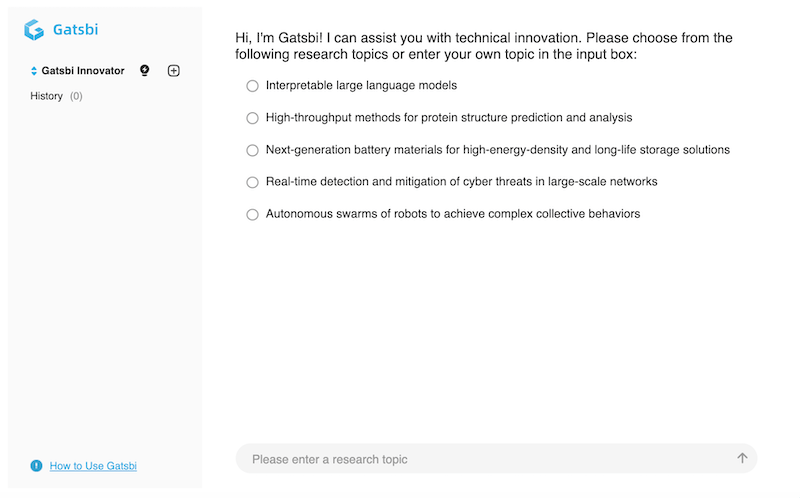Select the Interpretable large language models radio button
800x498 pixels.
[x=253, y=86]
